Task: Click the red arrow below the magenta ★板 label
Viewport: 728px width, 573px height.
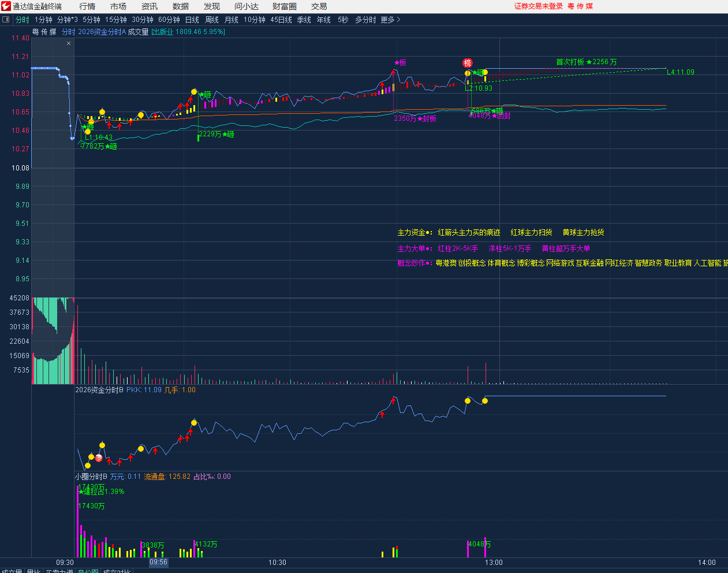Action: (393, 73)
